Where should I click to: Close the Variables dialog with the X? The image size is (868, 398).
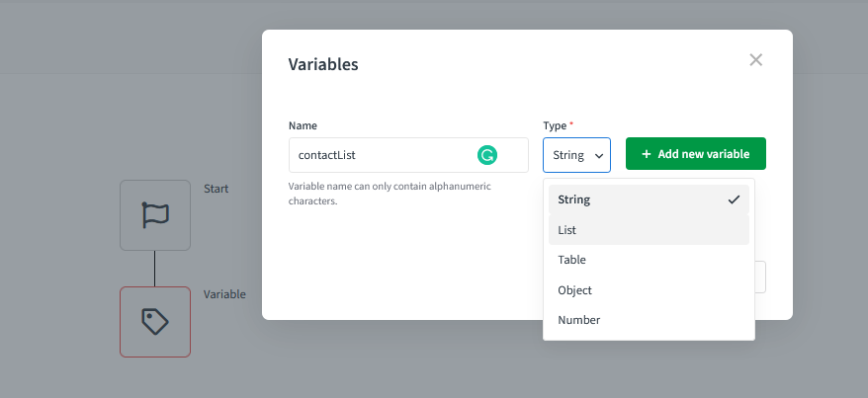756,60
